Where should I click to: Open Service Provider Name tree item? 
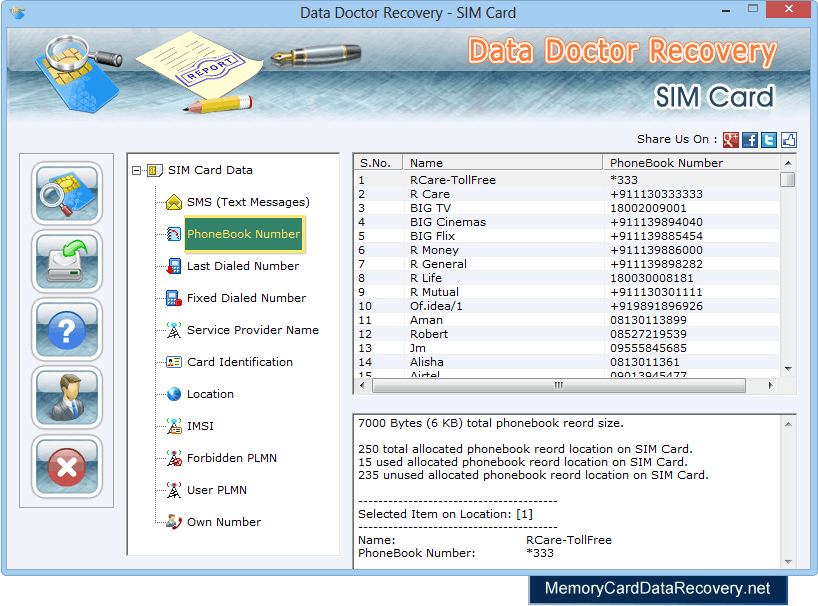click(x=252, y=330)
